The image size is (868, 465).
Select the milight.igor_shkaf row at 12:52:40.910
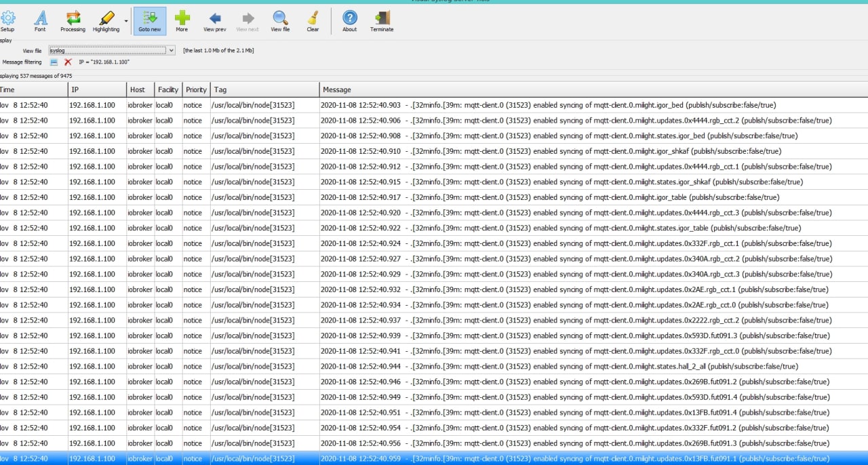[434, 151]
